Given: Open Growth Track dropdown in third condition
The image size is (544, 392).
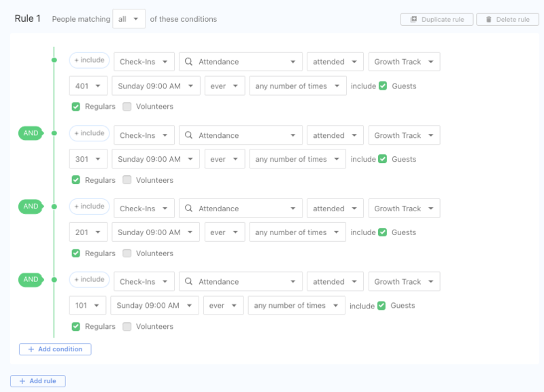Looking at the screenshot, I should click(x=404, y=209).
